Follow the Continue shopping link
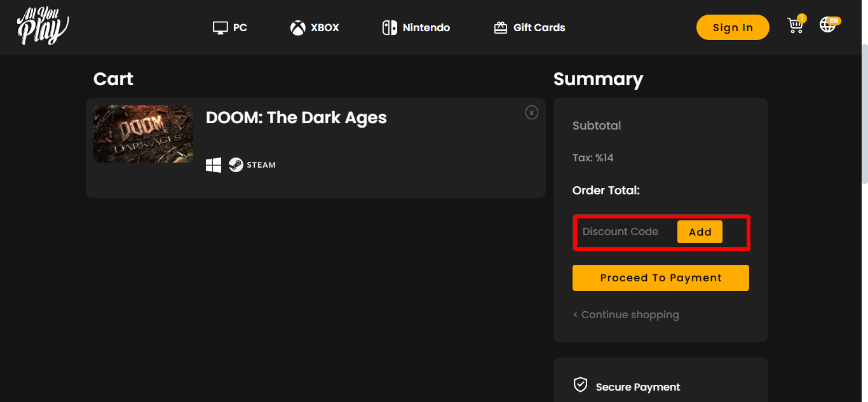Viewport: 868px width, 402px height. pos(626,315)
